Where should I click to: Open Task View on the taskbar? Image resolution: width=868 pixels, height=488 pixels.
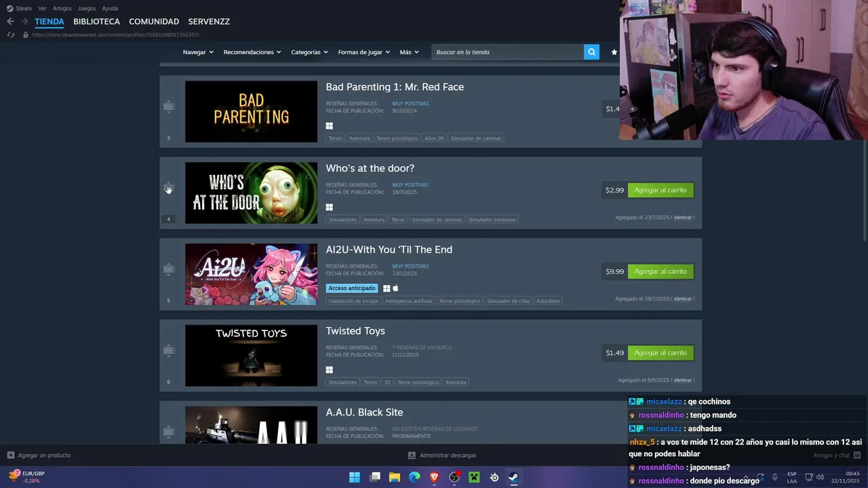click(x=374, y=477)
